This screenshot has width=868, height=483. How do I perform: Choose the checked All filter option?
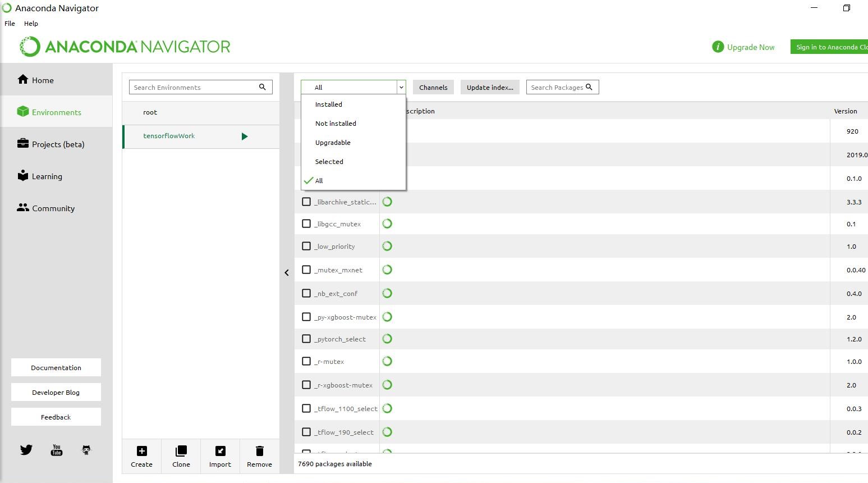coord(353,181)
